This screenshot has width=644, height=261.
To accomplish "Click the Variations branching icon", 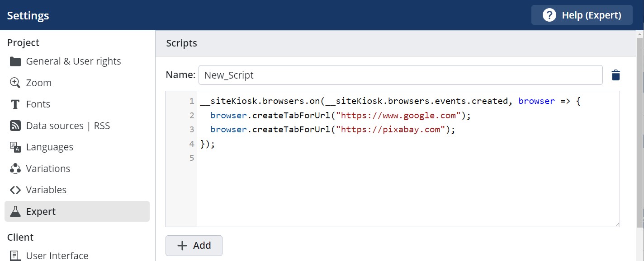I will click(x=15, y=168).
